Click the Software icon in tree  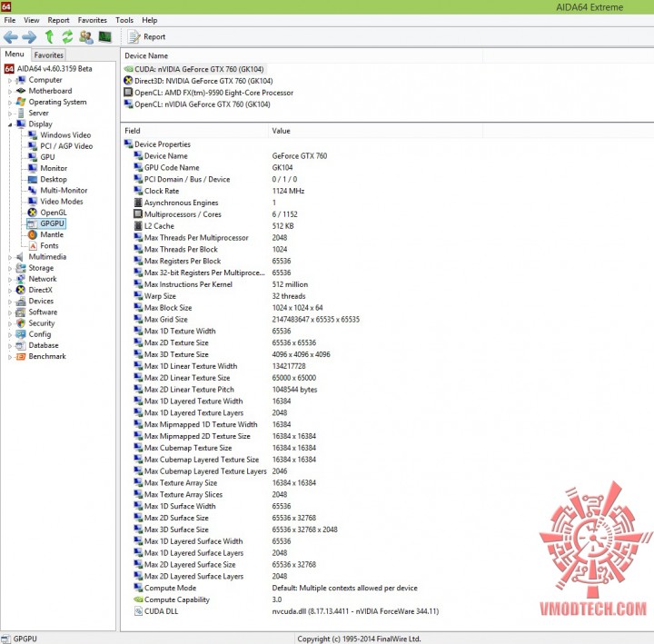pyautogui.click(x=21, y=312)
